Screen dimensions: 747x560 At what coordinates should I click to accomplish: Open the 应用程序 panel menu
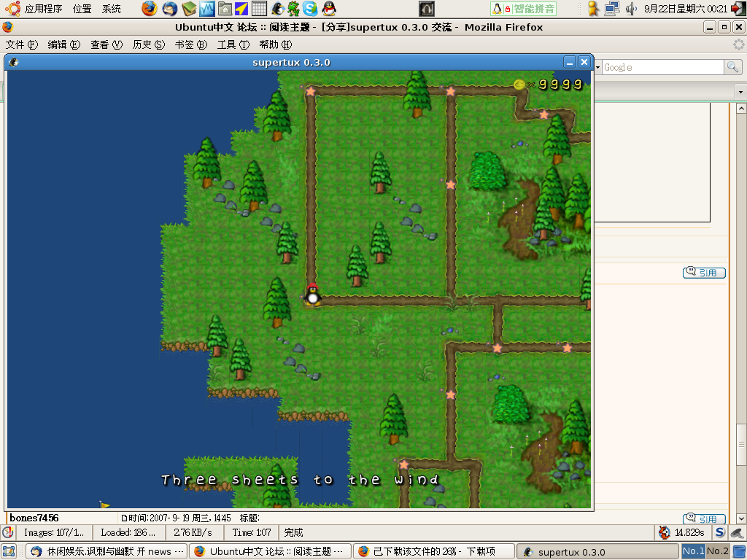pyautogui.click(x=43, y=9)
